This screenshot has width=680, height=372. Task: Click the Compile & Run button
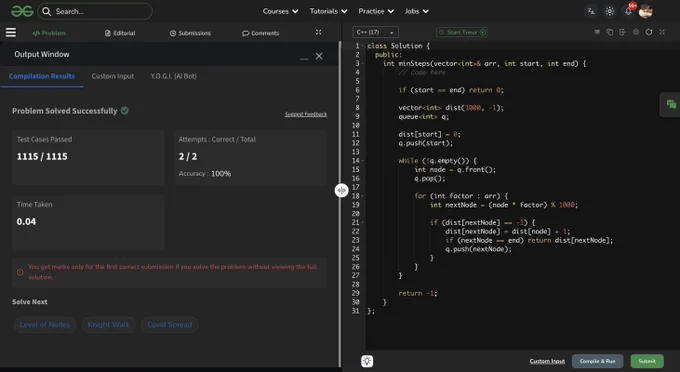tap(597, 361)
